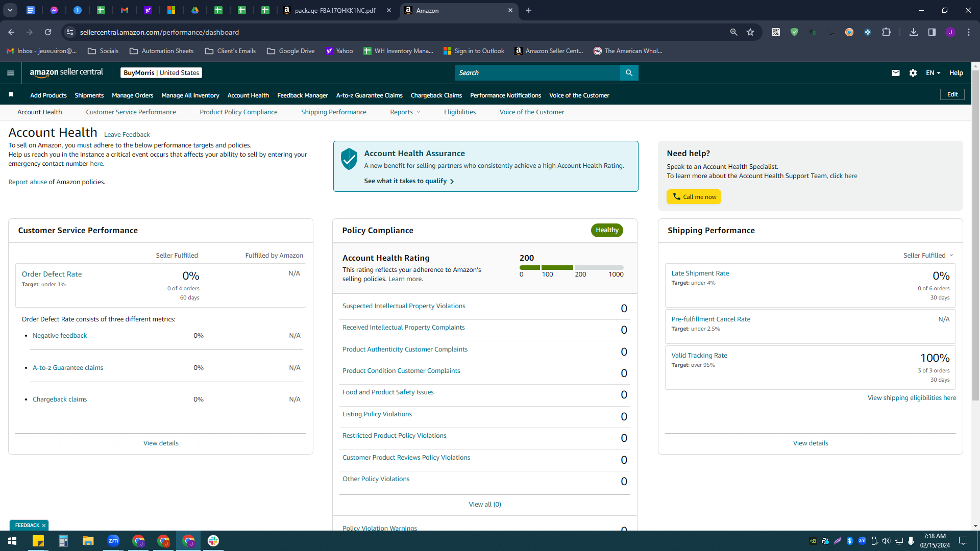Open File Explorer from the taskbar

[88, 541]
